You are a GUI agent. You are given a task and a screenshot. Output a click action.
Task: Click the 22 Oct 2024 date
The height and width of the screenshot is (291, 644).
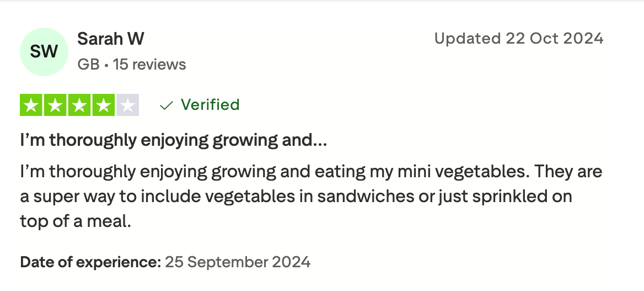(555, 39)
